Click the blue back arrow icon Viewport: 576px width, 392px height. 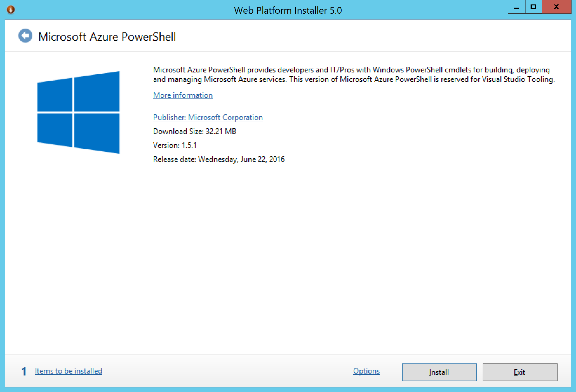click(25, 36)
